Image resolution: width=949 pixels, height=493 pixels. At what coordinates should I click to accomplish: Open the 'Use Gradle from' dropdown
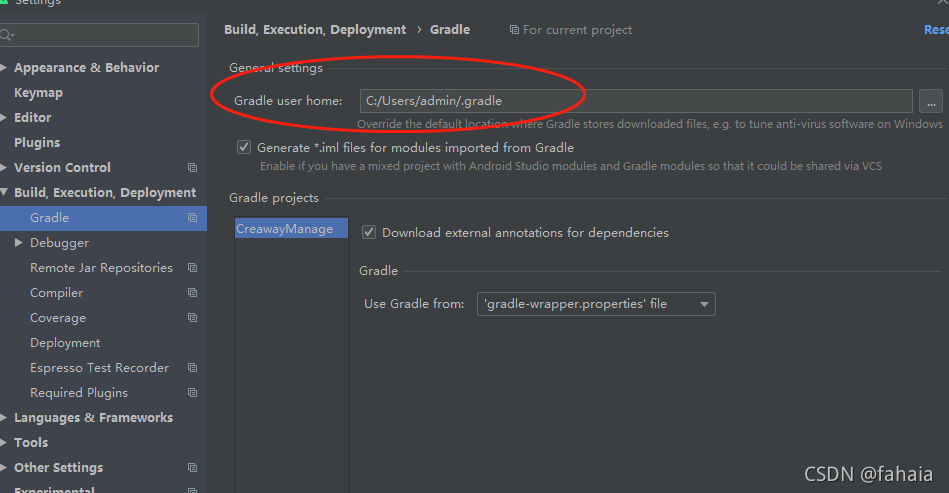tap(596, 304)
